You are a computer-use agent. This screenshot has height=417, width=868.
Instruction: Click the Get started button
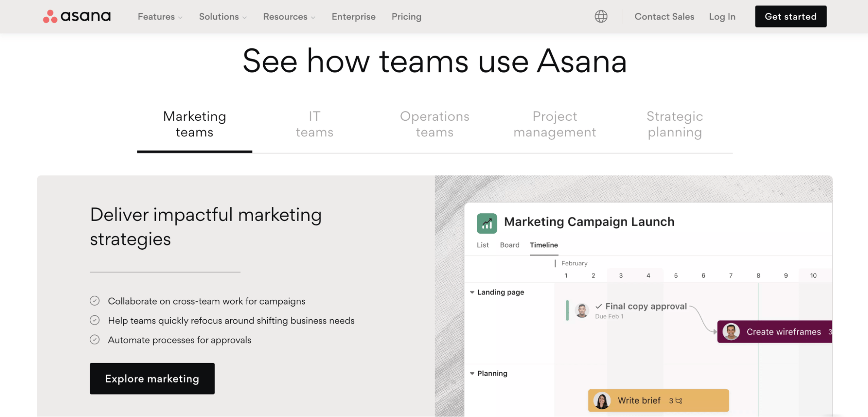point(791,17)
